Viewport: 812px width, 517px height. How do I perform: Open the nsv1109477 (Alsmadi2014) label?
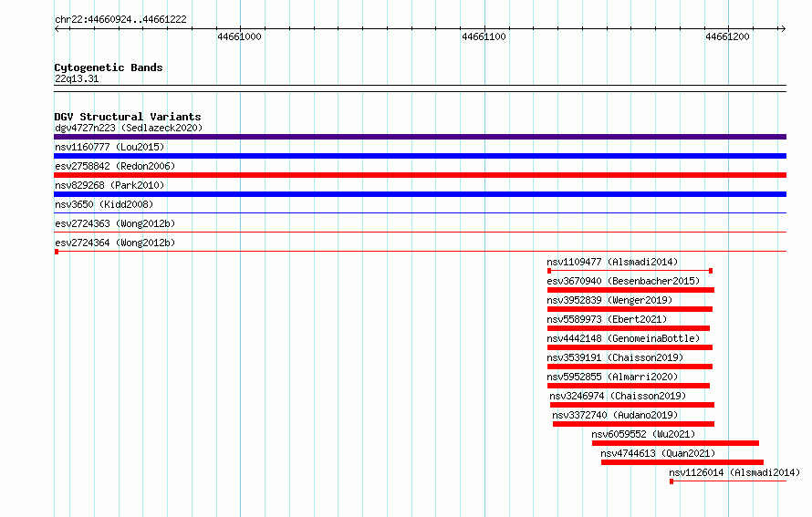coord(612,262)
